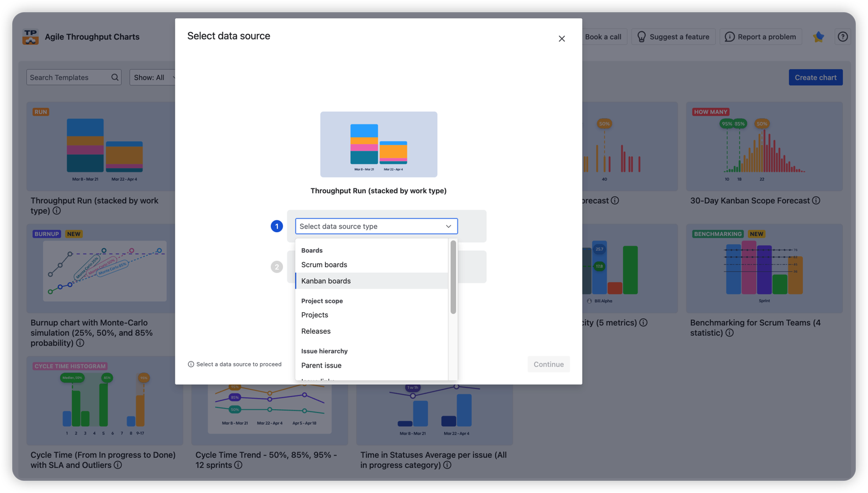Click Suggest a feature button
The height and width of the screenshot is (493, 868).
[x=673, y=37]
